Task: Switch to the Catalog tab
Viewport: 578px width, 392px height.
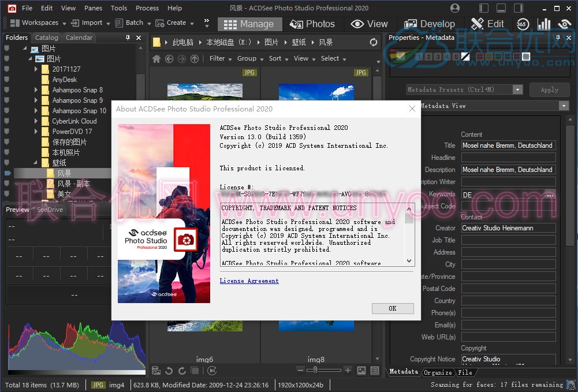Action: pyautogui.click(x=46, y=38)
